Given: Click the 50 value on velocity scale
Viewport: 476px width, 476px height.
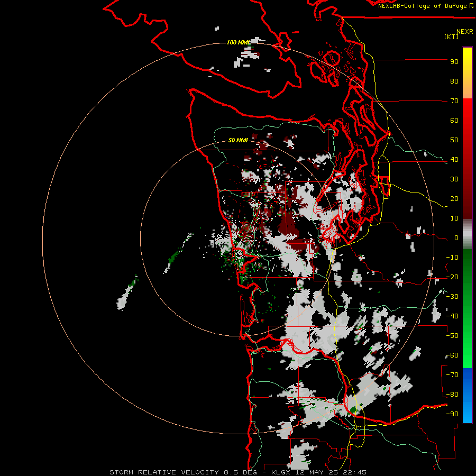Looking at the screenshot, I should pos(454,140).
